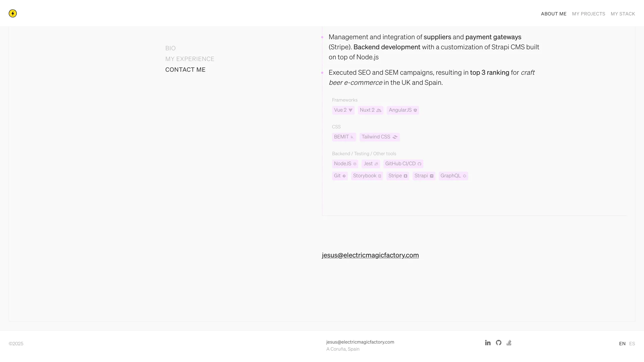The height and width of the screenshot is (362, 644).
Task: Expand the BEMIT CSS tag
Action: pyautogui.click(x=344, y=136)
